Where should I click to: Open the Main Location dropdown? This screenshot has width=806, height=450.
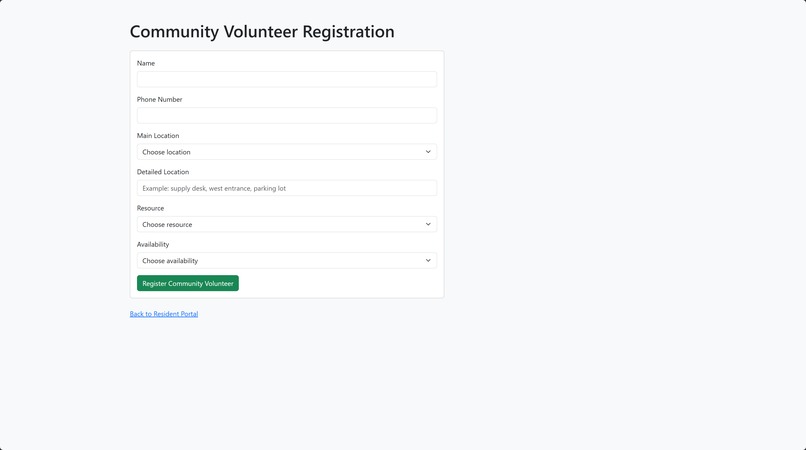[x=287, y=152]
